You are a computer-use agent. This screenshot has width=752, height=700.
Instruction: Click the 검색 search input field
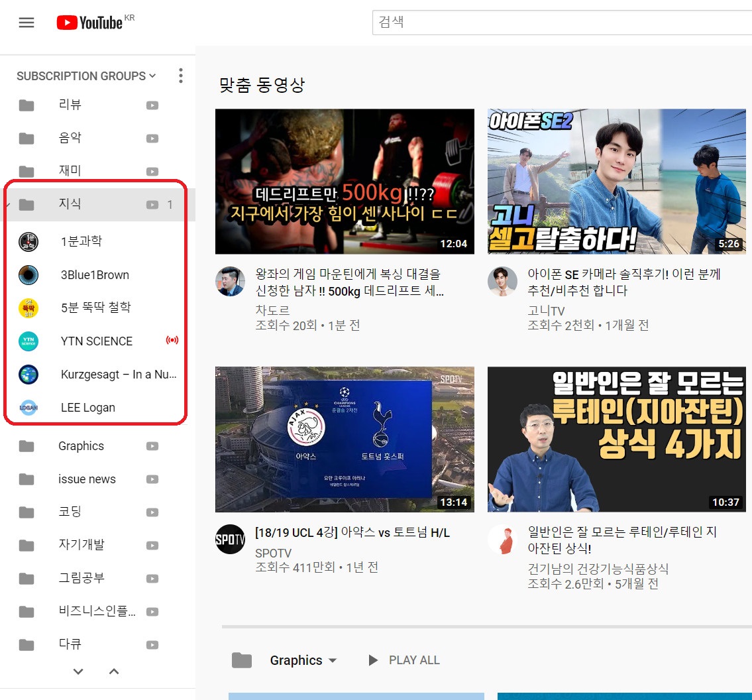tap(562, 23)
